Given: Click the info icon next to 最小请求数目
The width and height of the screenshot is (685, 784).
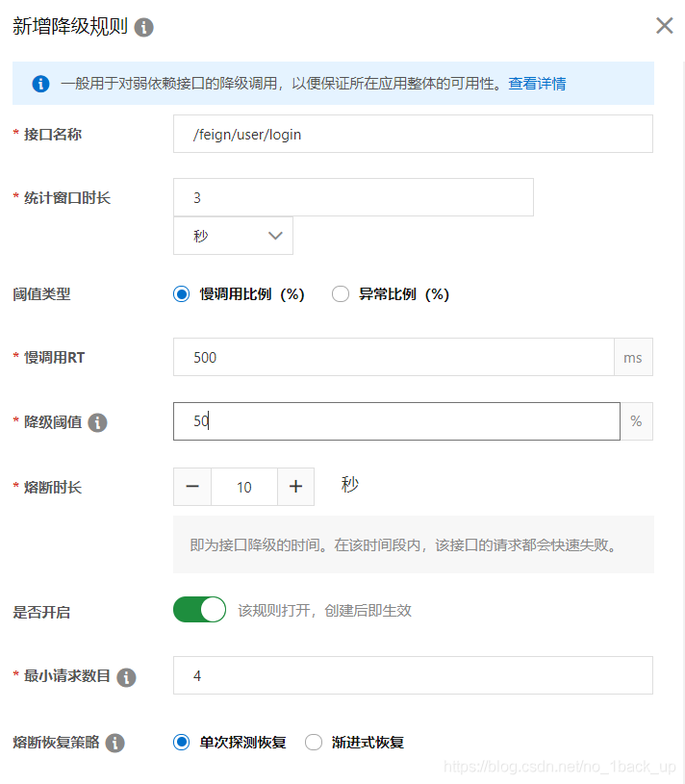Looking at the screenshot, I should 124,677.
